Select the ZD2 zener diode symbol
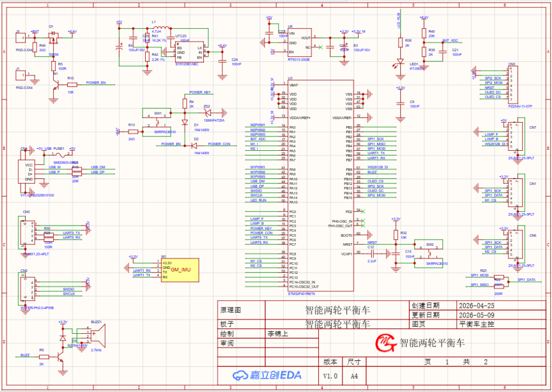This screenshot has height=392, width=552. pyautogui.click(x=208, y=113)
